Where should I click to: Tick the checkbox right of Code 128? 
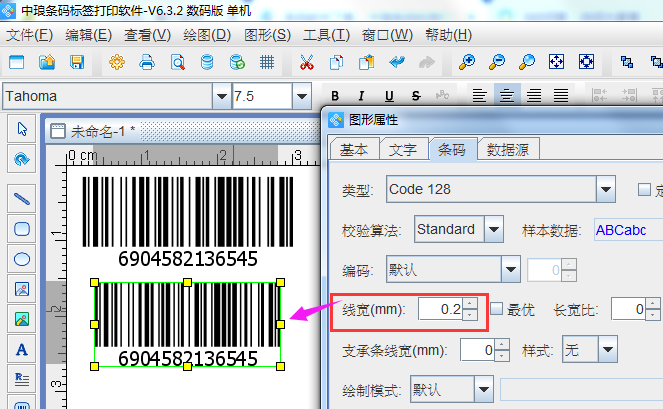click(644, 189)
